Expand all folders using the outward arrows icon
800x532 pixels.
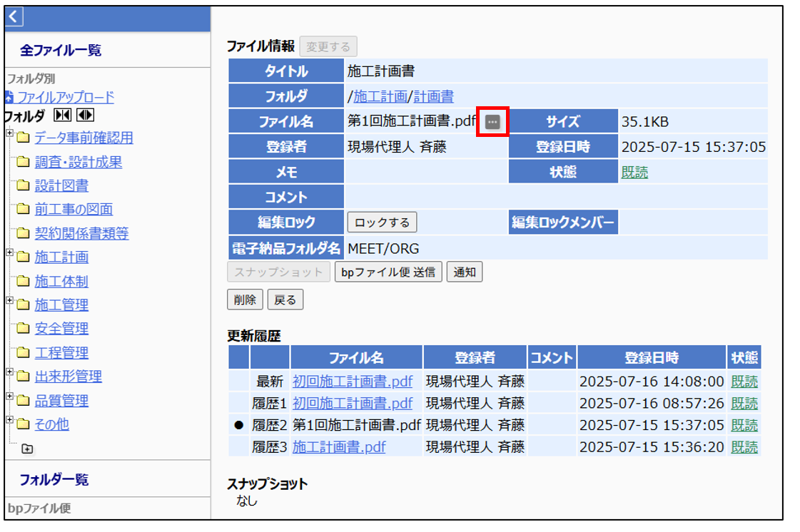click(x=85, y=116)
